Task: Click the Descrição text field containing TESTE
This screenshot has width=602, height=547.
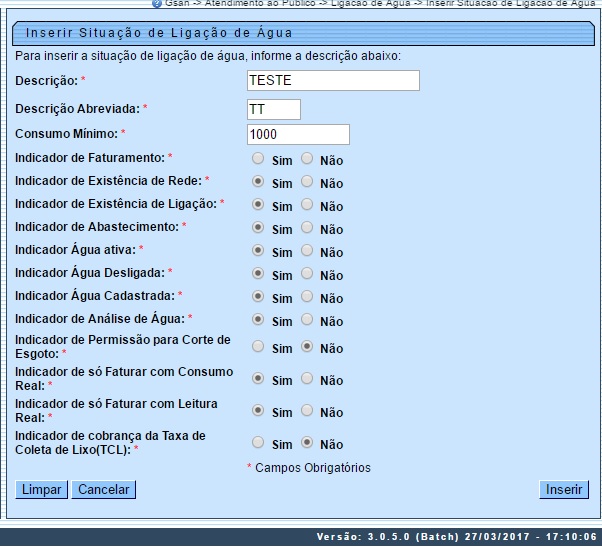Action: (333, 81)
